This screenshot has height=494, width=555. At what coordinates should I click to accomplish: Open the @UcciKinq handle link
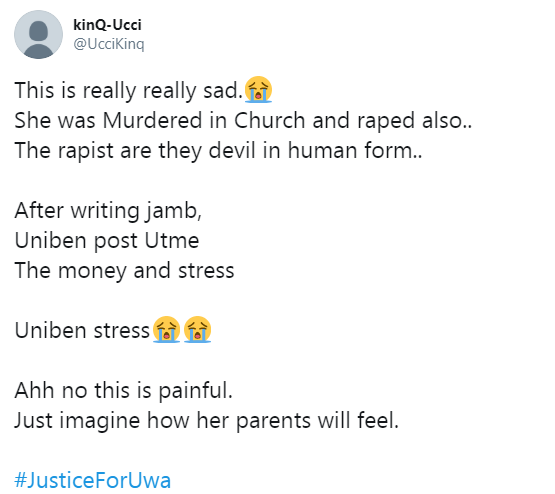tap(109, 44)
